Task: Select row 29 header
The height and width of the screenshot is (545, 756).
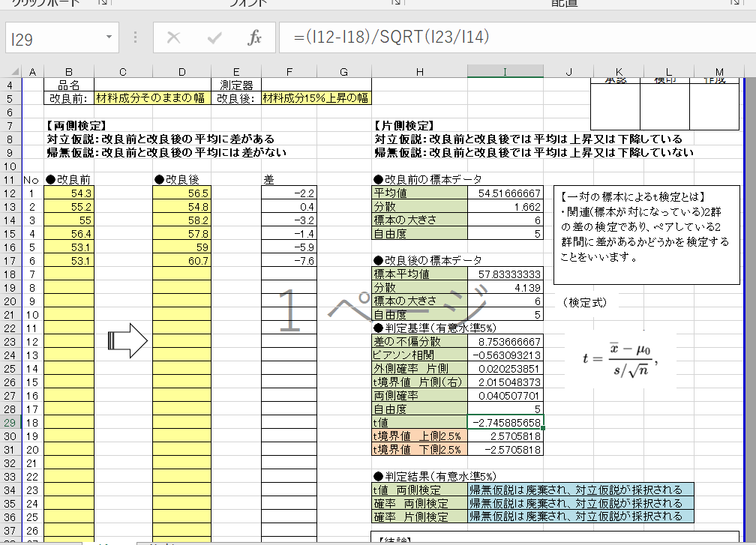Action: click(x=10, y=423)
